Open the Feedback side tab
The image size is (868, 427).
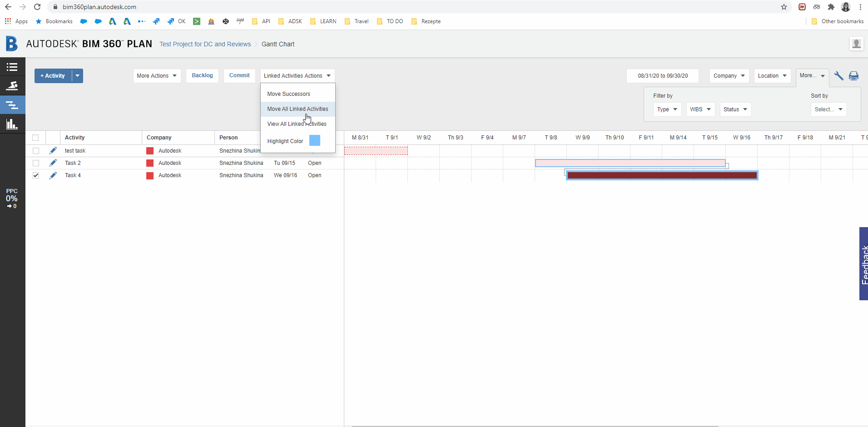[x=863, y=263]
